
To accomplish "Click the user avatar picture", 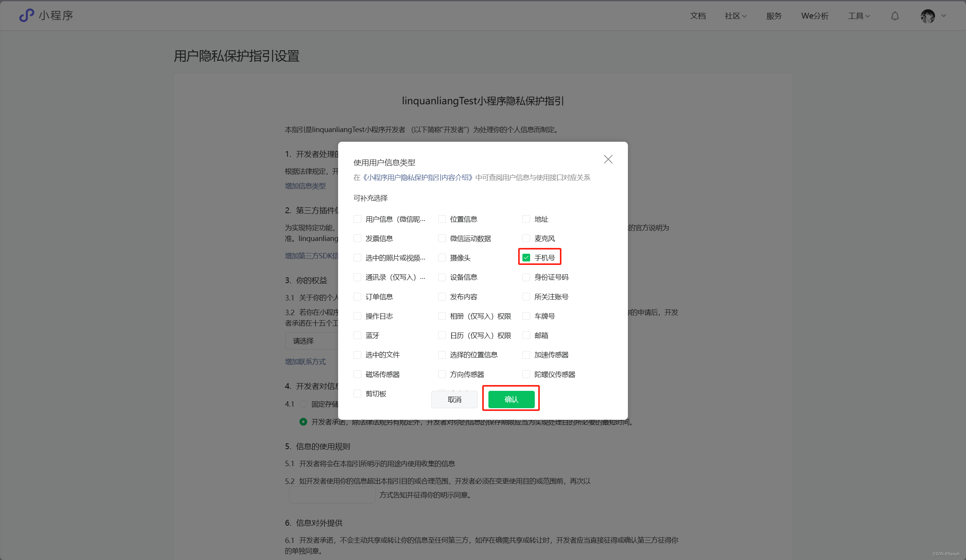I will (928, 16).
